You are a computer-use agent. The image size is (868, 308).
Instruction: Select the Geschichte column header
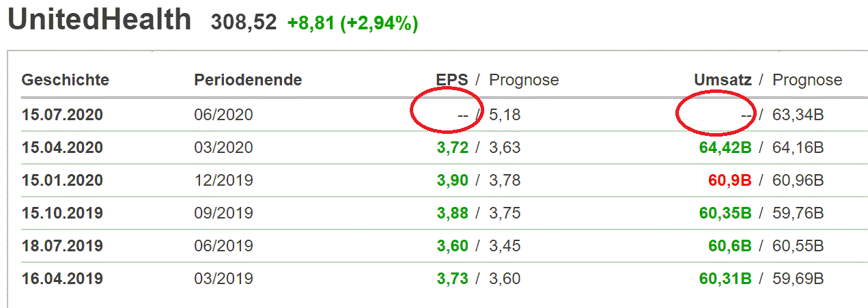[66, 80]
